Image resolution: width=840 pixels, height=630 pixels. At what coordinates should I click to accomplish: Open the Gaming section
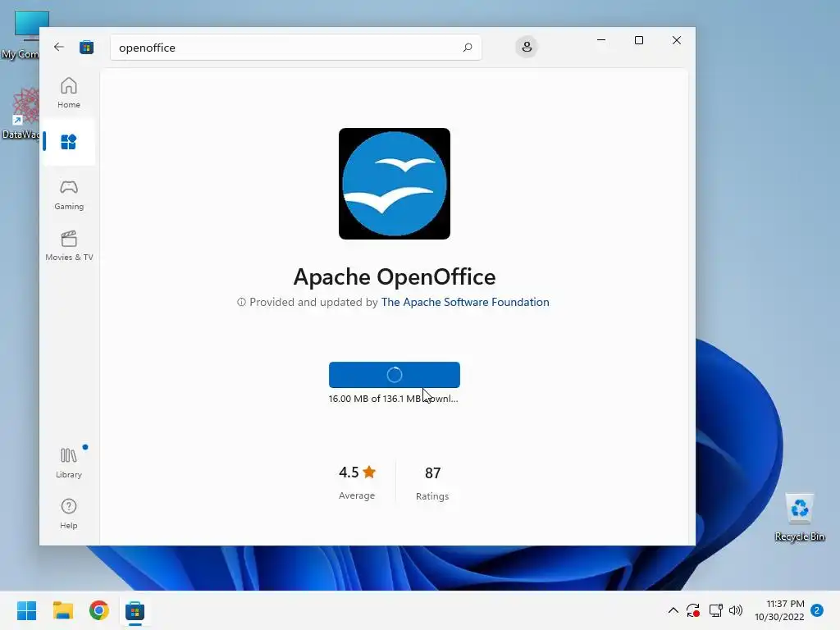[x=69, y=195]
